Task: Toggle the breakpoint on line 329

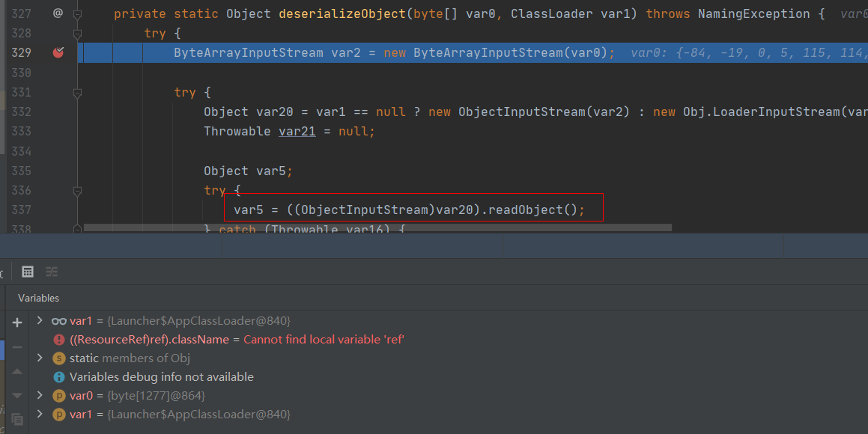Action: point(58,52)
